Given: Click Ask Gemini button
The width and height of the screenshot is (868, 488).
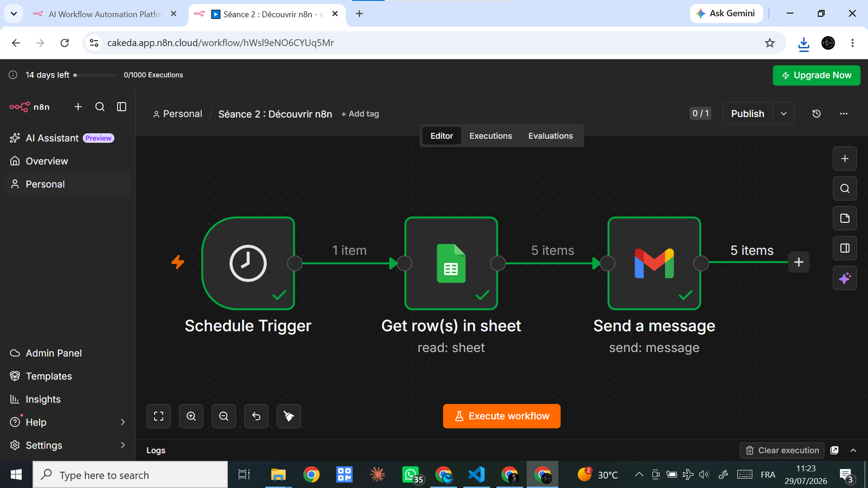Looking at the screenshot, I should point(726,14).
